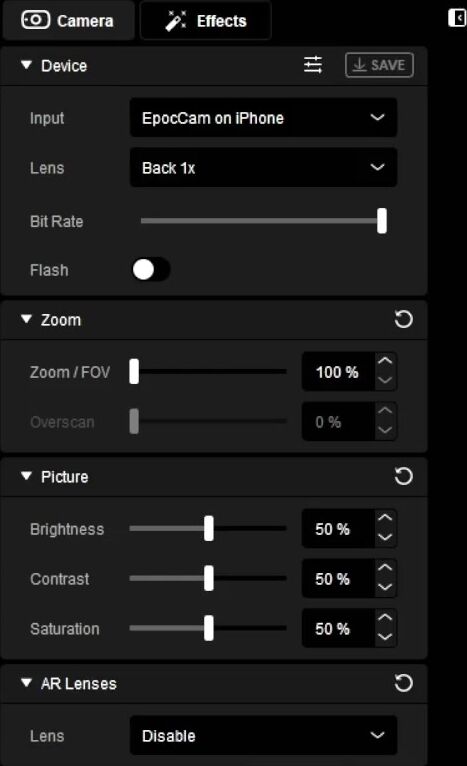The height and width of the screenshot is (766, 467).
Task: Collapse the side panel using top-right icon
Action: pyautogui.click(x=457, y=18)
